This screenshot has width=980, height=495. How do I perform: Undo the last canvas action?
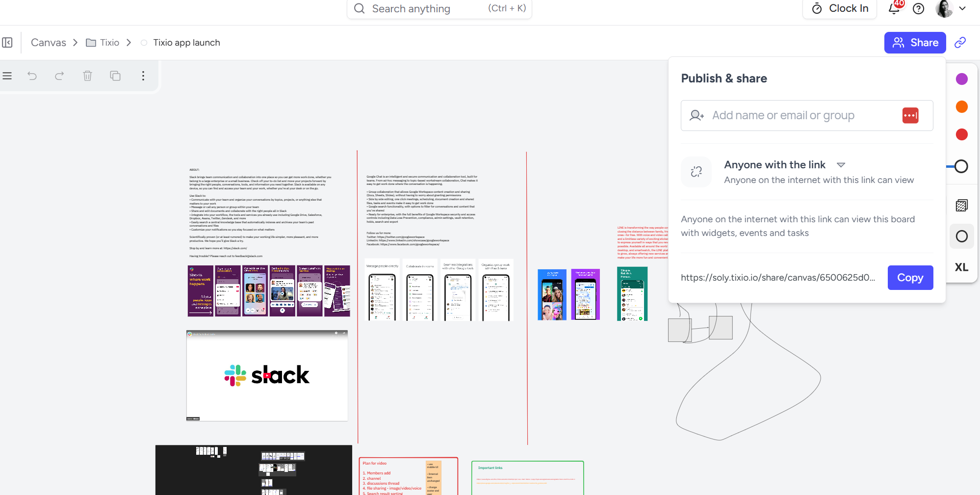(32, 76)
